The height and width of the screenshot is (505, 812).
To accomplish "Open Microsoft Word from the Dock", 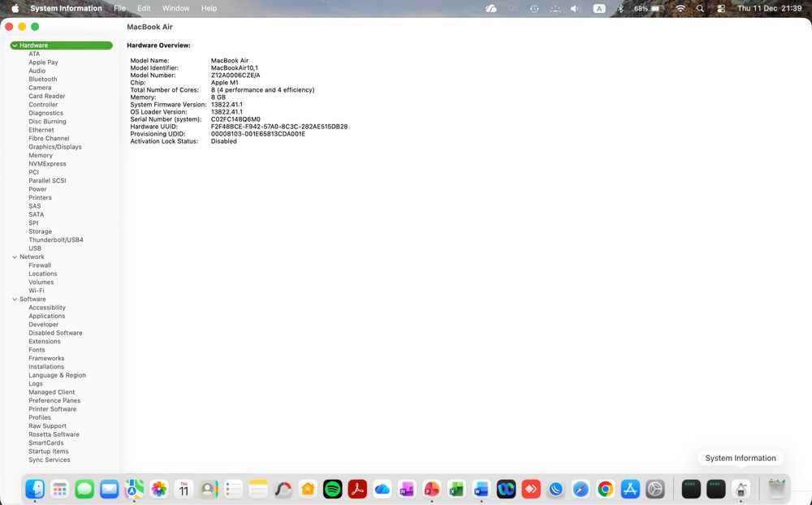I will click(481, 489).
